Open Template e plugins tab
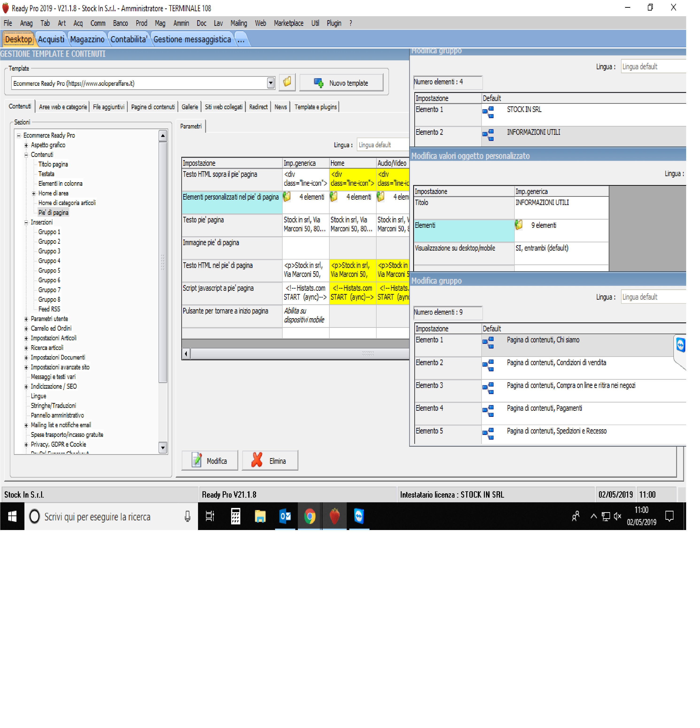This screenshot has width=700, height=728. tap(315, 107)
